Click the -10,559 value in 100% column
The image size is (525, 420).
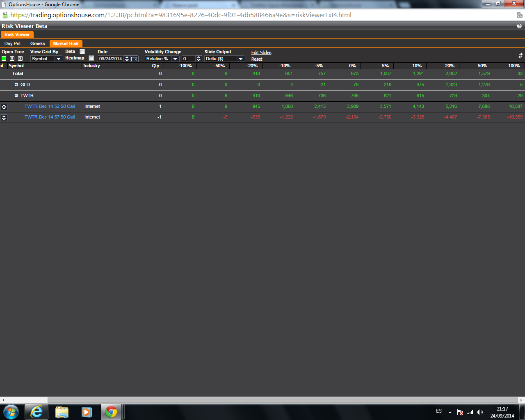[515, 117]
